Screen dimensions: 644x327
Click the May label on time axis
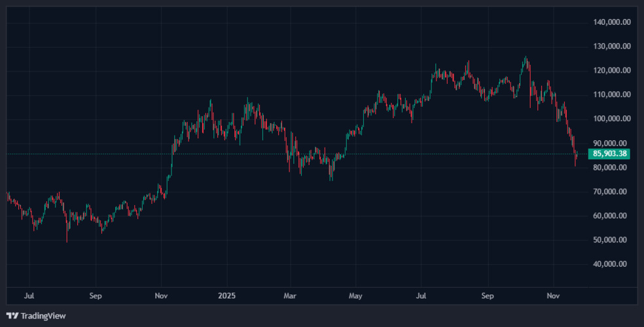tap(355, 296)
